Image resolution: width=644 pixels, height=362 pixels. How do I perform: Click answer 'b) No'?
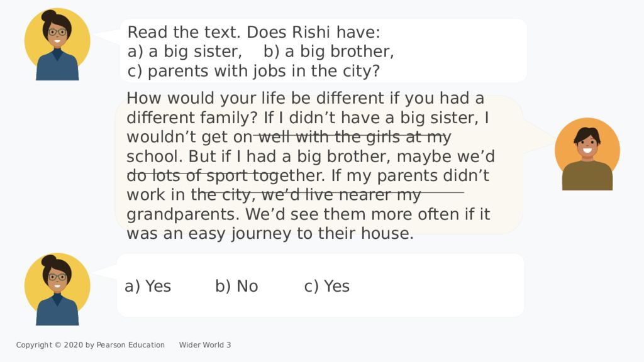236,286
